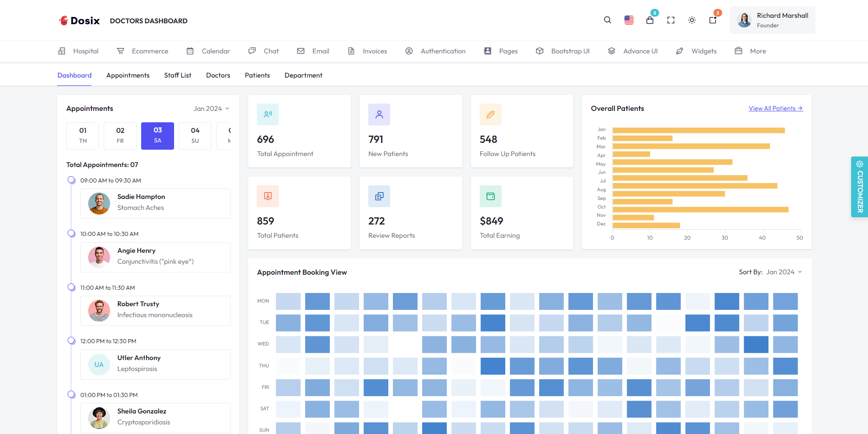Toggle light/dark mode sun icon
This screenshot has height=434, width=868.
tap(692, 20)
